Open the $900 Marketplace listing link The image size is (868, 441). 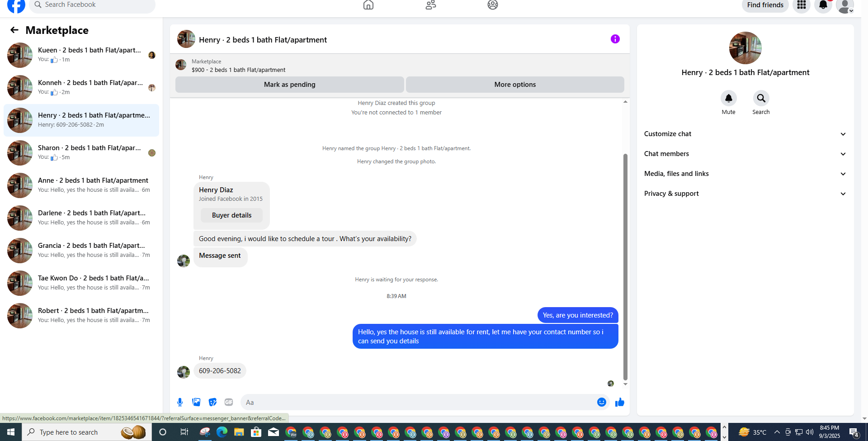pos(238,70)
